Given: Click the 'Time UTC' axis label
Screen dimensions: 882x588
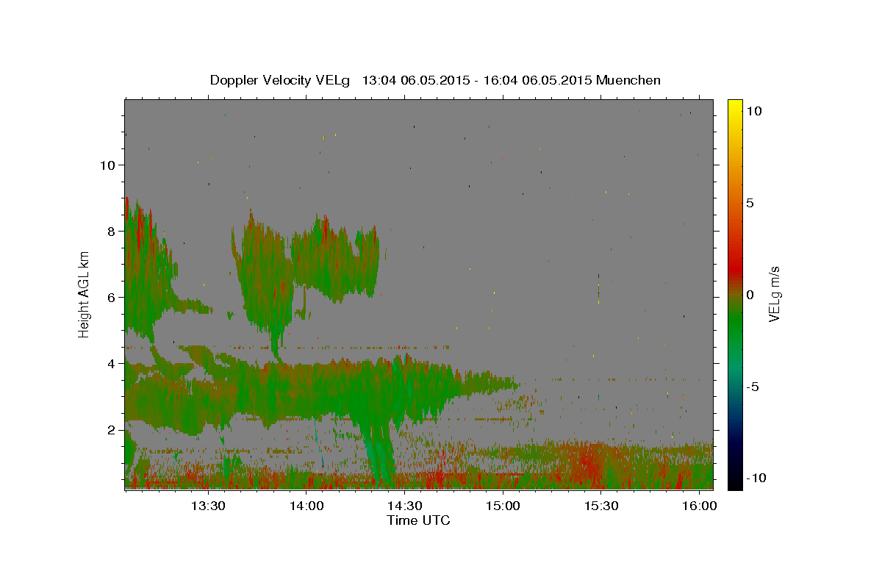Looking at the screenshot, I should pyautogui.click(x=418, y=520).
